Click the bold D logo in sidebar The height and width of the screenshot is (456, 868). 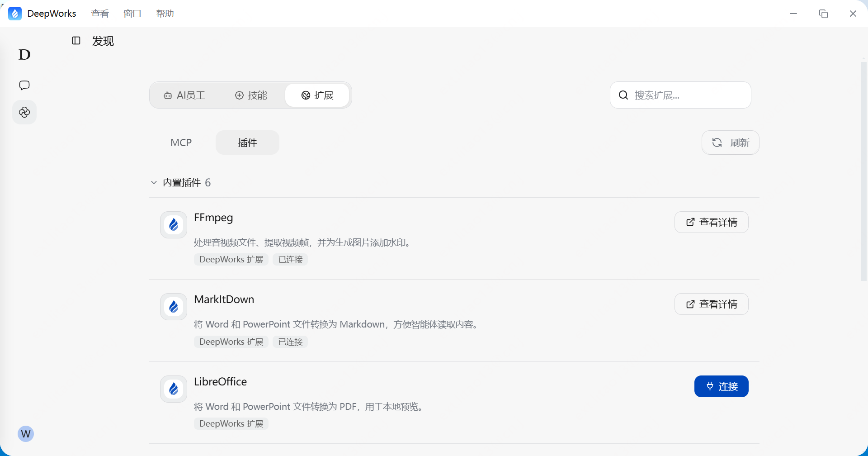click(x=24, y=55)
